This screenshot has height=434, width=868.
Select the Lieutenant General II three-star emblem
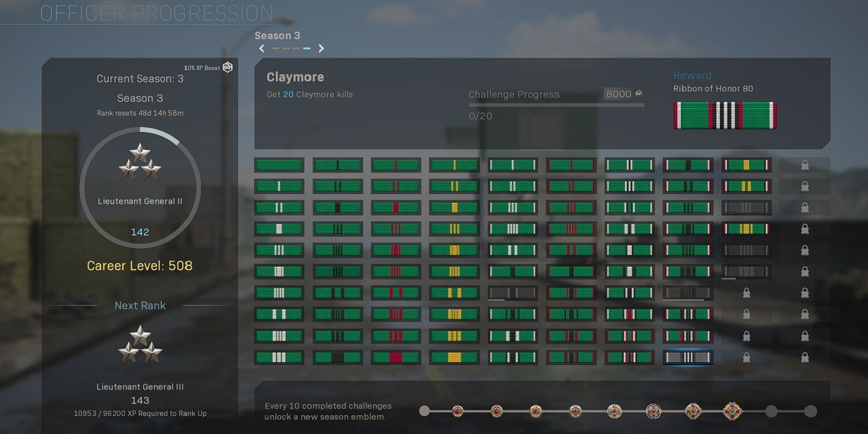pos(140,162)
